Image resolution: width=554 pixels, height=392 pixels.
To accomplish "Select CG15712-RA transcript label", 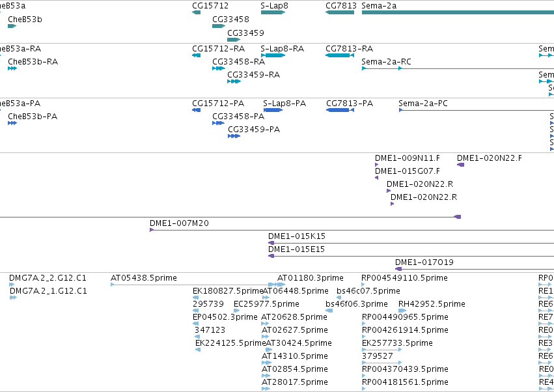I will [218, 48].
